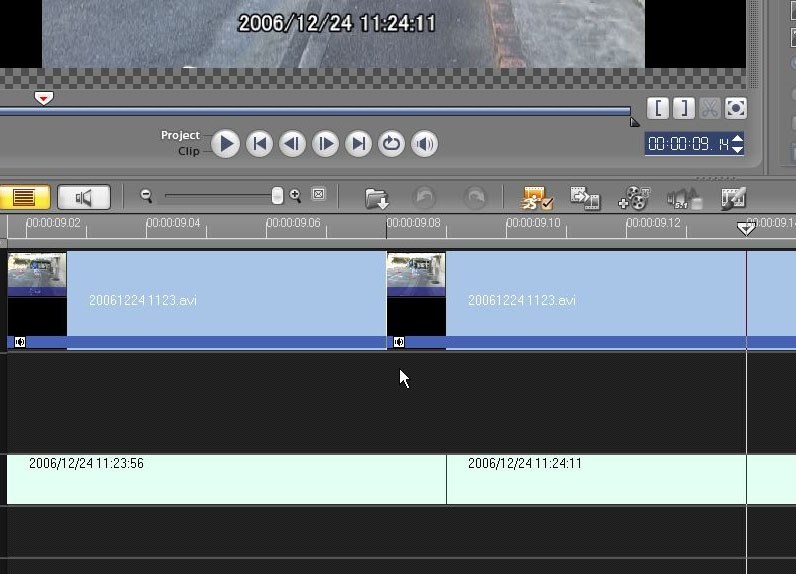Open the system volume speaker button
The width and height of the screenshot is (796, 574).
[x=424, y=144]
